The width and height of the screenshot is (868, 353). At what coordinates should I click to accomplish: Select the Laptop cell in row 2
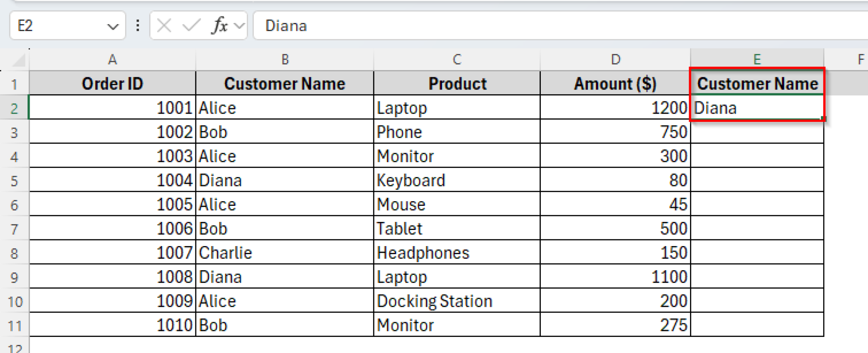pos(456,107)
